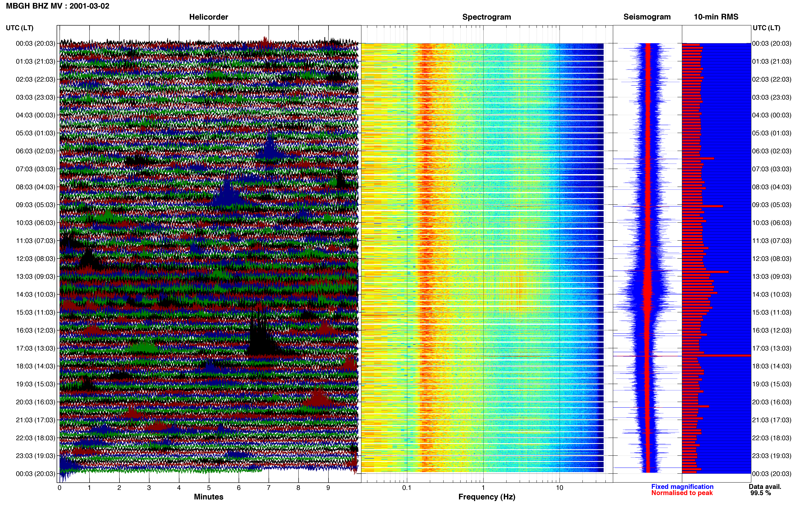Click the blue helicorder event near 06:03
This screenshot has height=508, width=812.
270,148
